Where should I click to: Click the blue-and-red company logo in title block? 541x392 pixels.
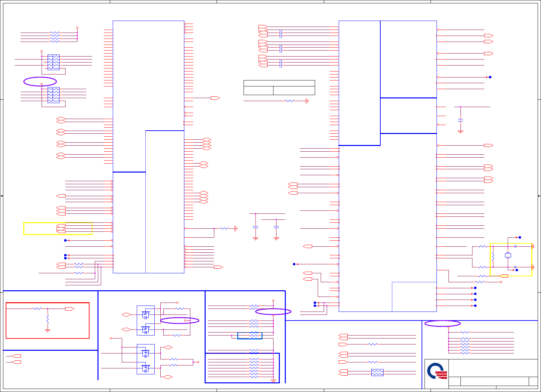point(437,371)
